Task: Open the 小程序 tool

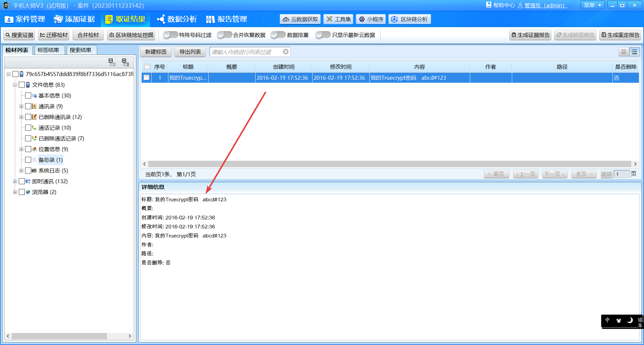Action: pyautogui.click(x=371, y=19)
